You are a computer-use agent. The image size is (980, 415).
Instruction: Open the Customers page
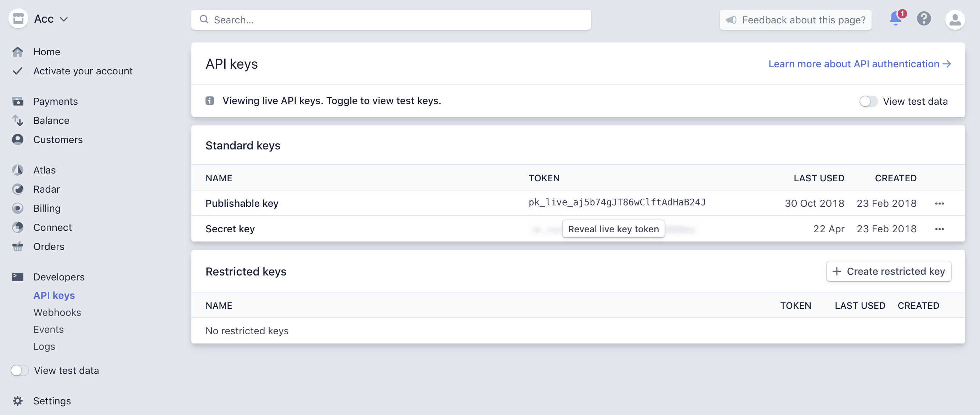(58, 139)
